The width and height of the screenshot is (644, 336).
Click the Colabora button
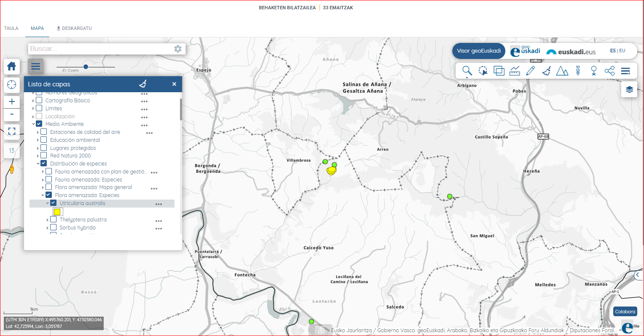(625, 312)
